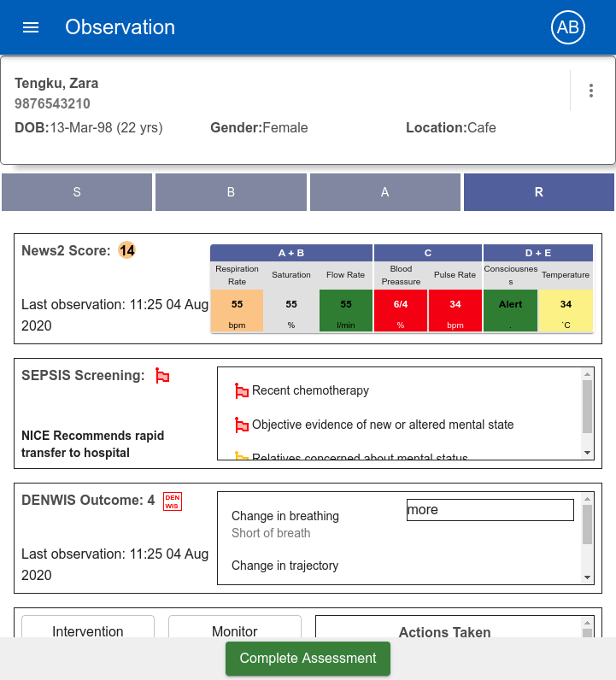Click the DOB 13-Mar-98 text

pos(89,128)
